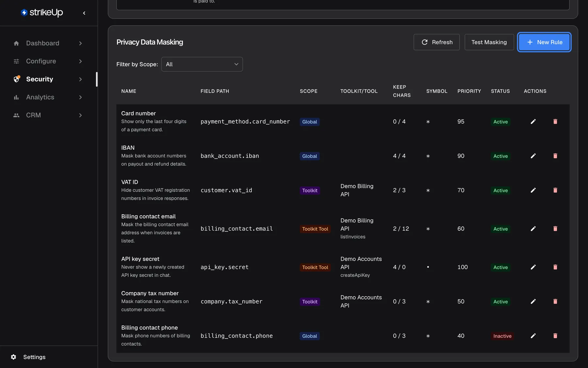The image size is (588, 368).
Task: Delete the API key secret rule
Action: pos(555,267)
